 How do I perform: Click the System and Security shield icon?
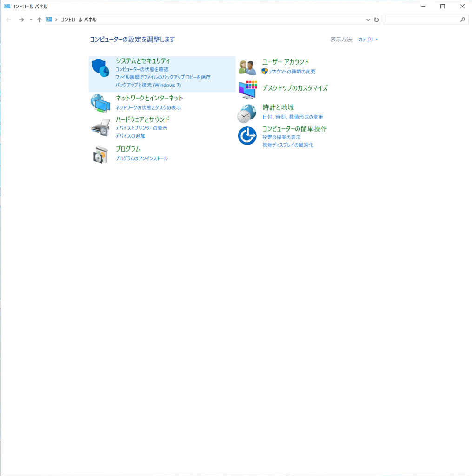[100, 68]
